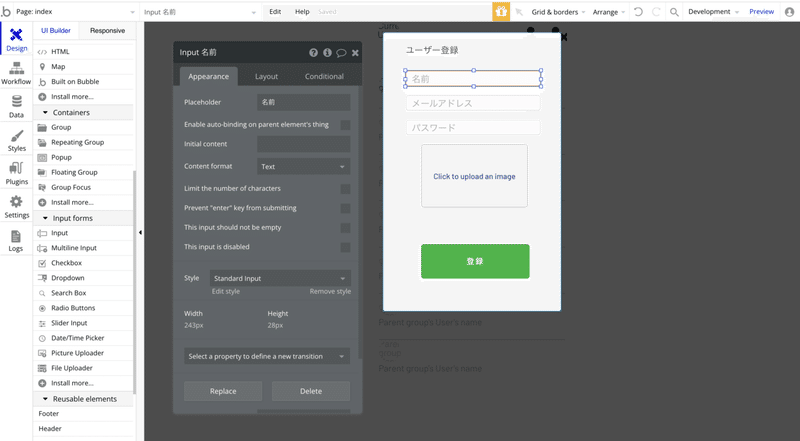Open the Content format Text dropdown
This screenshot has height=441, width=800.
(x=304, y=166)
